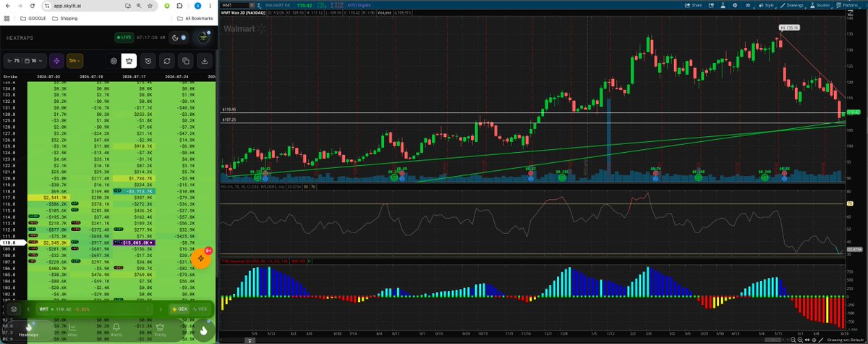868x344 pixels.
Task: Open the layers stack icon beside the ticker
Action: click(x=13, y=309)
